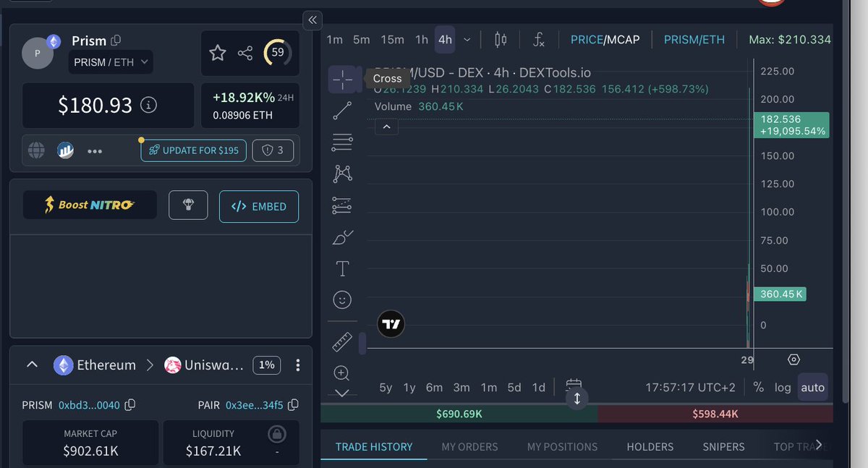Open the audit shield 3 button

[x=273, y=150]
